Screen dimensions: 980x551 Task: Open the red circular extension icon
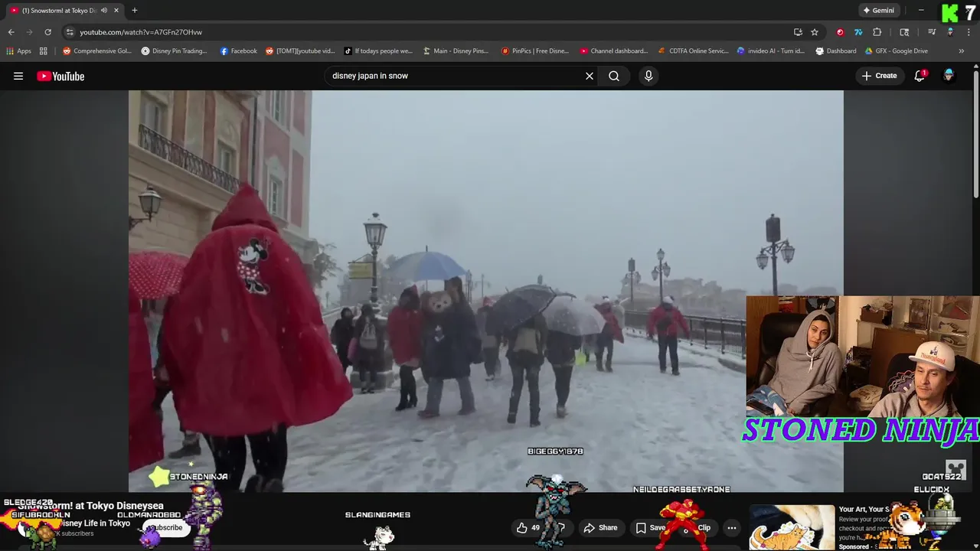tap(840, 32)
